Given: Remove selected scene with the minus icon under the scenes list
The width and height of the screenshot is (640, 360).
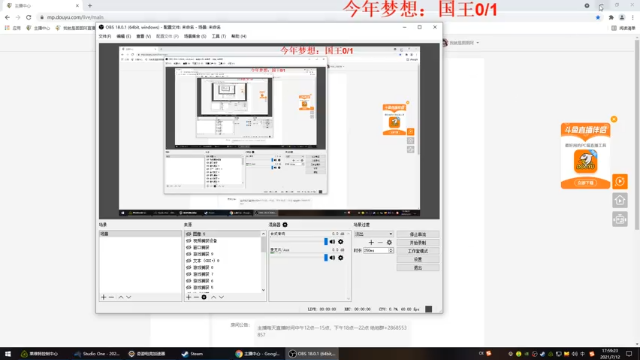Looking at the screenshot, I should (111, 297).
